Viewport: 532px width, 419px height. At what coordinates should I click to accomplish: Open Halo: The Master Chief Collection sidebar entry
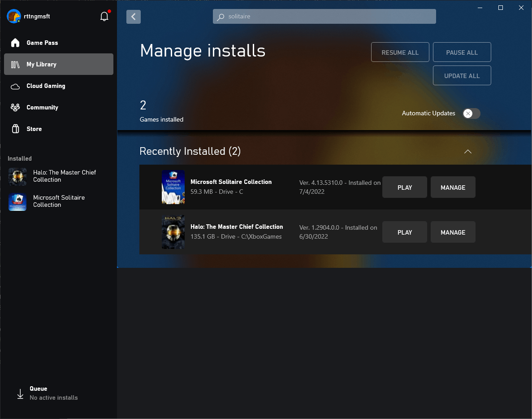59,176
